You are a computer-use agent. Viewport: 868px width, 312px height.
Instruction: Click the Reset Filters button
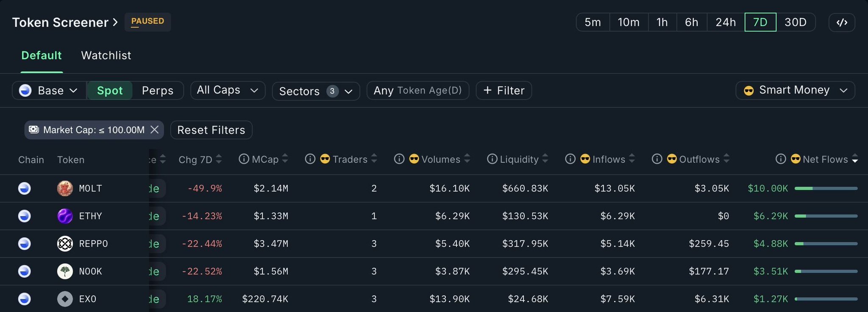(211, 130)
